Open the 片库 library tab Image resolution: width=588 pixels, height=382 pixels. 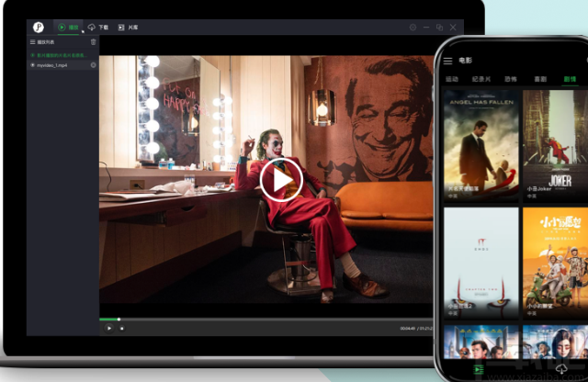(x=129, y=28)
